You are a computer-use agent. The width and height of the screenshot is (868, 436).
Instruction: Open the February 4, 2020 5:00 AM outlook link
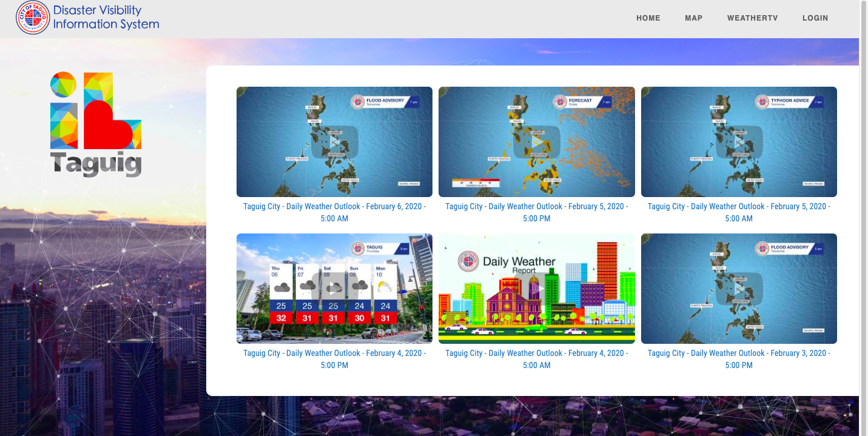(536, 359)
